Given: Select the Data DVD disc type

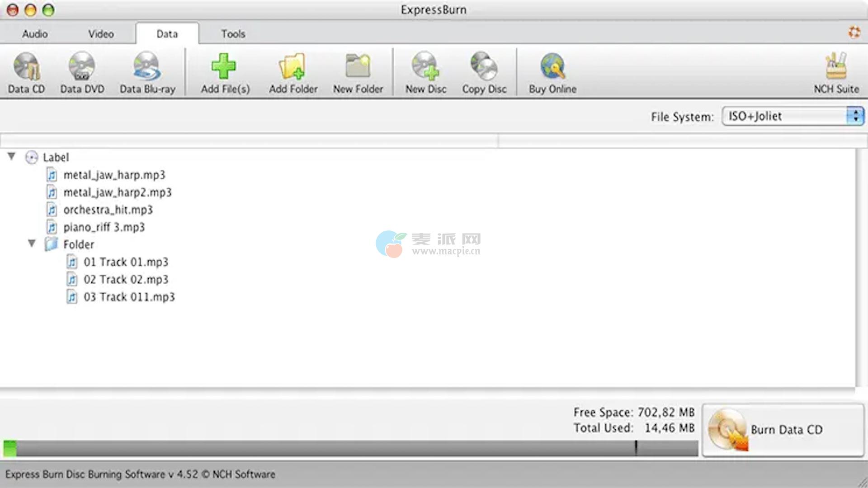Looking at the screenshot, I should pos(82,72).
